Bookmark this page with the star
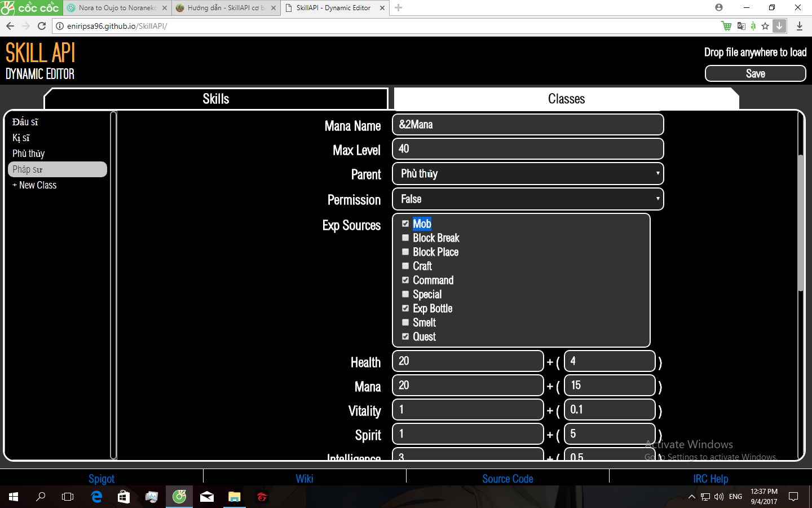Viewport: 812px width, 508px height. [765, 26]
